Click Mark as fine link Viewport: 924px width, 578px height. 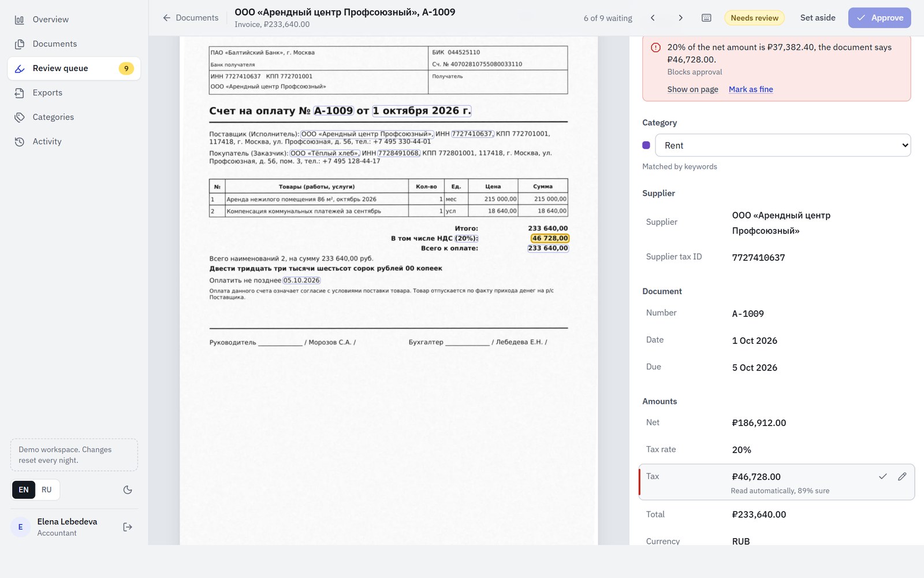coord(751,89)
